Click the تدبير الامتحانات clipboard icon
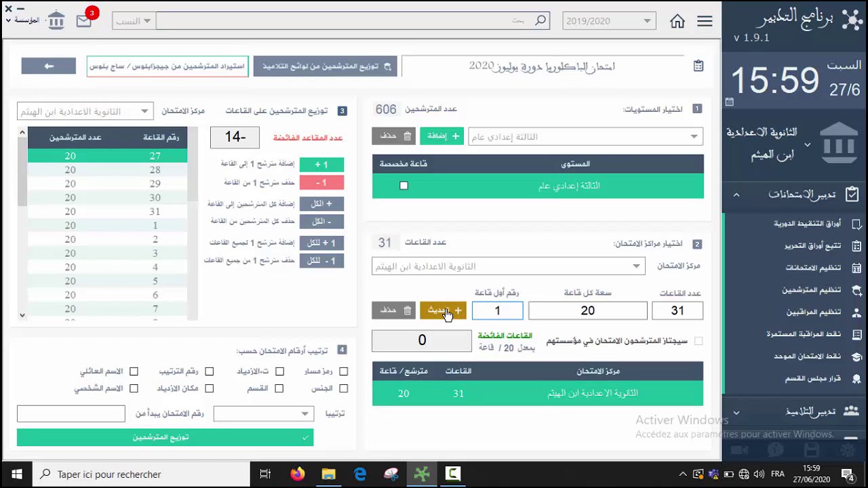 852,195
